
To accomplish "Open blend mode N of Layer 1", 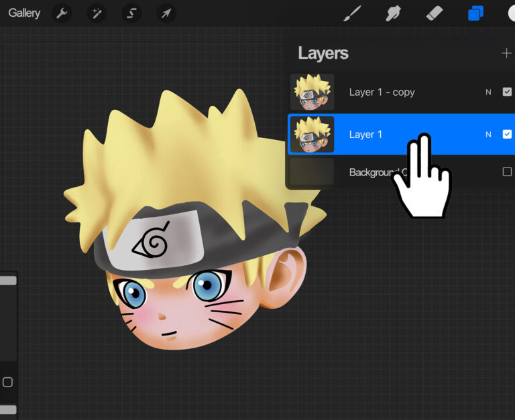I will 488,134.
